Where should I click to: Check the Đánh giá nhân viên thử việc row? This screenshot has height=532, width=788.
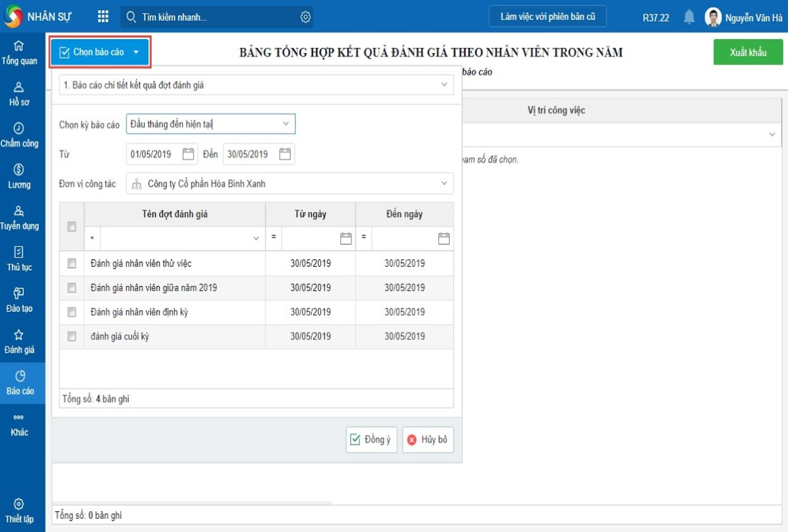(72, 264)
